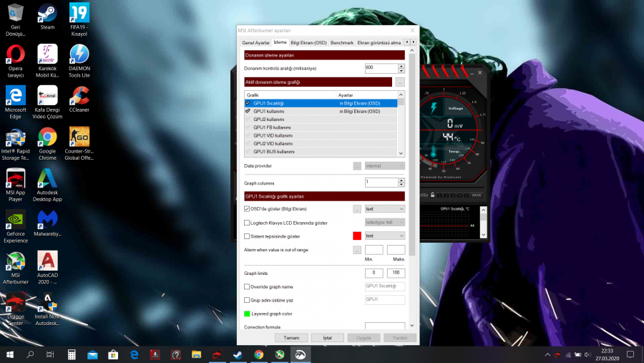Switch to Bilgi Ekranı (OSD) tab
644x363 pixels.
pyautogui.click(x=308, y=43)
